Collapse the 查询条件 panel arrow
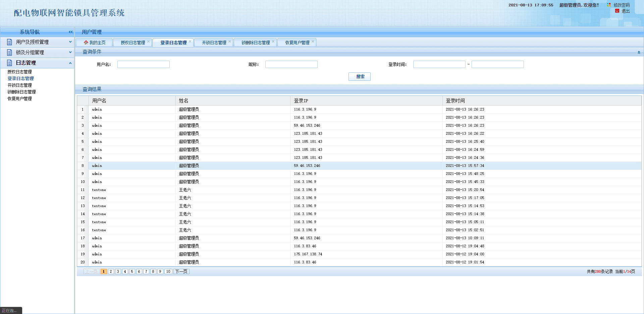Screen dimensions: 644x314 [x=639, y=52]
